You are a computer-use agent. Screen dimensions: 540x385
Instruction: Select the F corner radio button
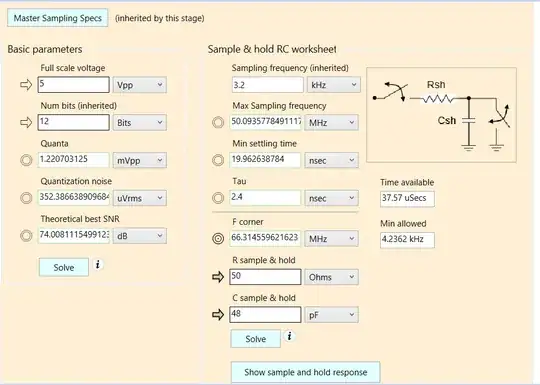[218, 239]
